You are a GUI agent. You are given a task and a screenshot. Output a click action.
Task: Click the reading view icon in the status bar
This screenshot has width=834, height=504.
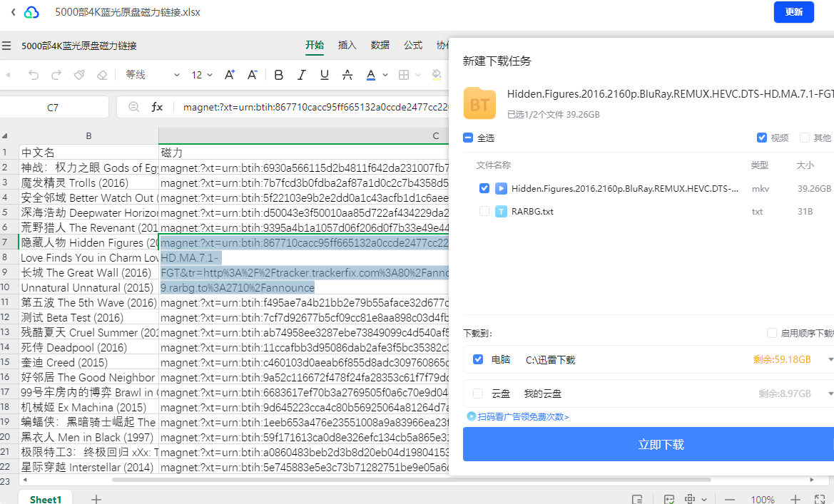point(637,499)
